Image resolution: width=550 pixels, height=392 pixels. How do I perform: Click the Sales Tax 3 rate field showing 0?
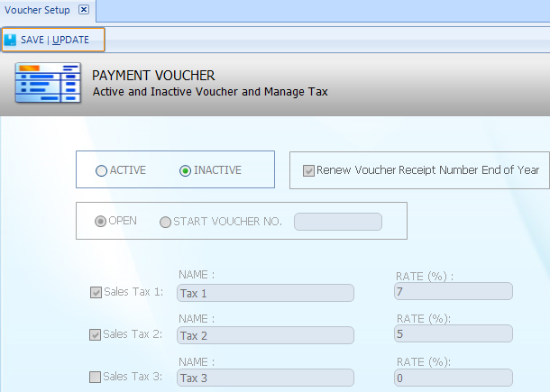coord(454,378)
